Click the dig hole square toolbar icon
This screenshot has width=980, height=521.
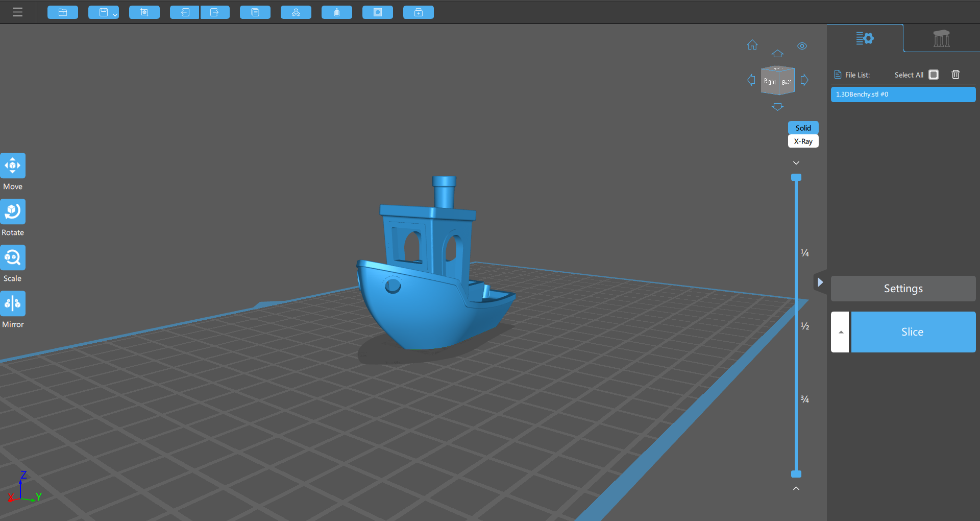(378, 12)
